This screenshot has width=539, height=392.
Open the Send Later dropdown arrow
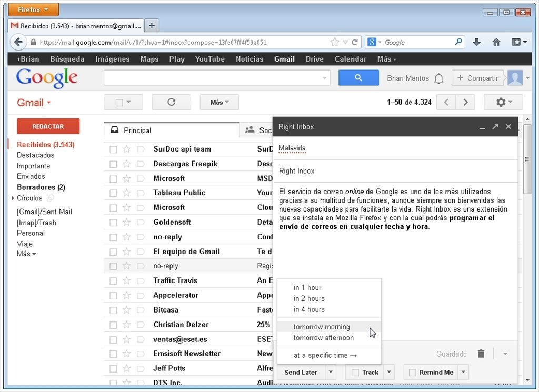coord(331,372)
